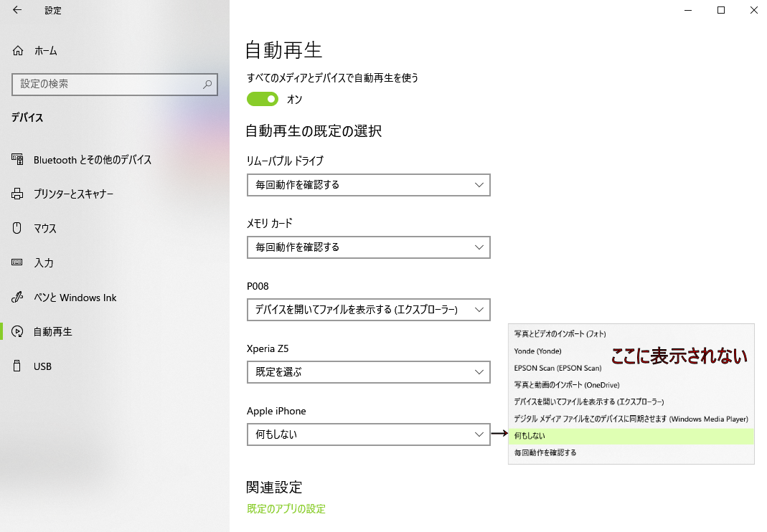Viewport: 767px width, 532px height.
Task: Click the Pen and Windows Ink icon
Action: (18, 298)
